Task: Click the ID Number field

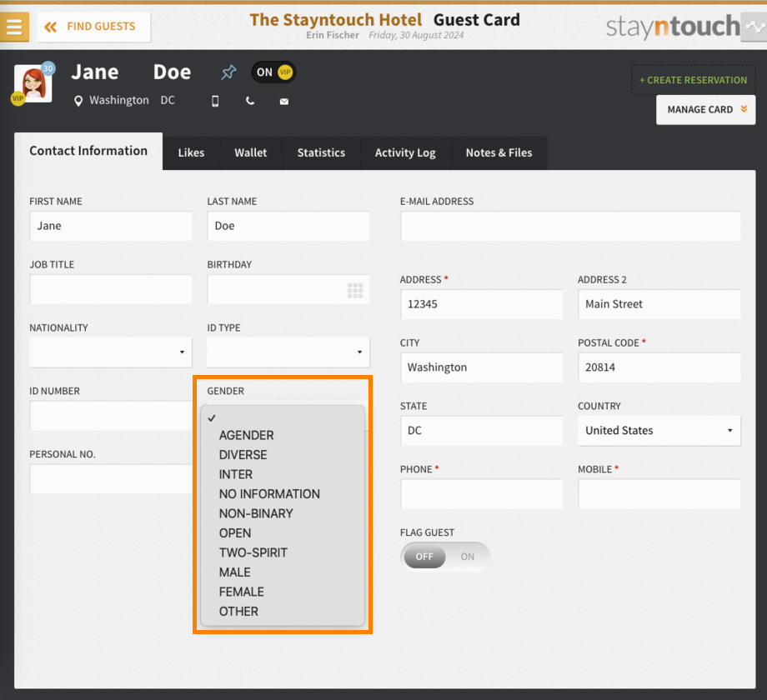Action: click(x=112, y=416)
